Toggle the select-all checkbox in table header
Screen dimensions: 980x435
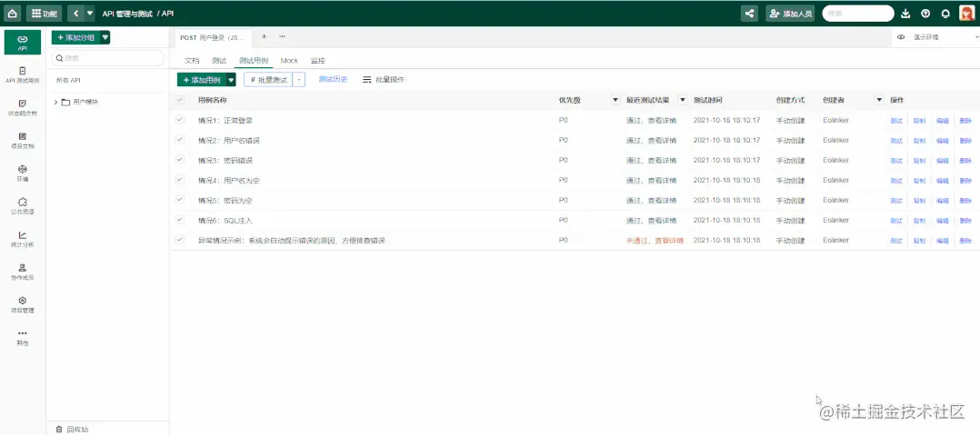pyautogui.click(x=180, y=100)
